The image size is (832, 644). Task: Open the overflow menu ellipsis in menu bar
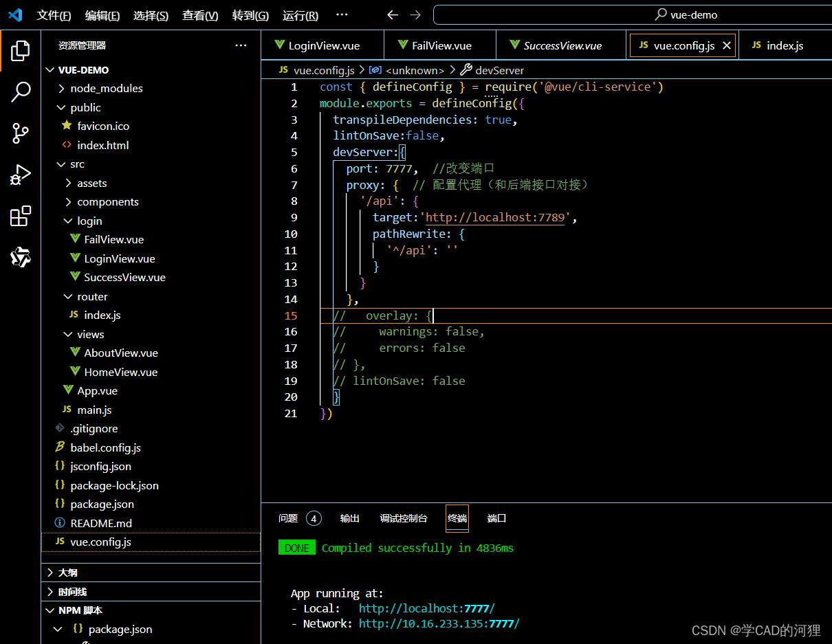coord(342,14)
